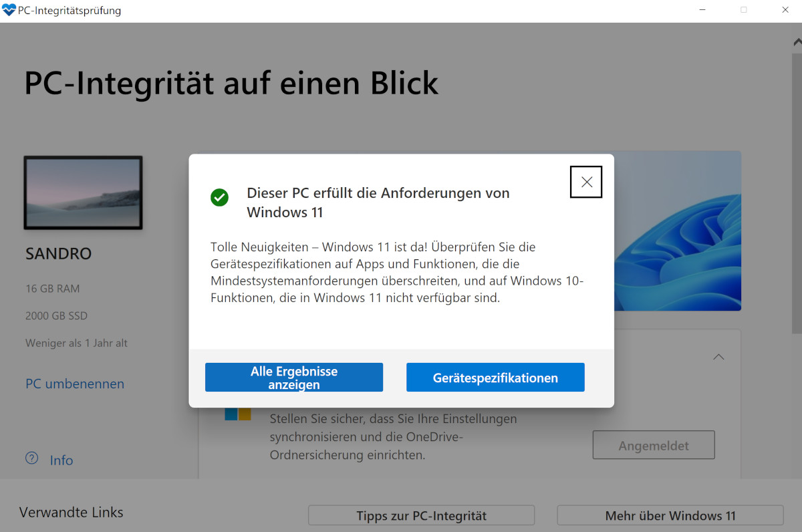Open Mehr über Windows 11

(670, 515)
